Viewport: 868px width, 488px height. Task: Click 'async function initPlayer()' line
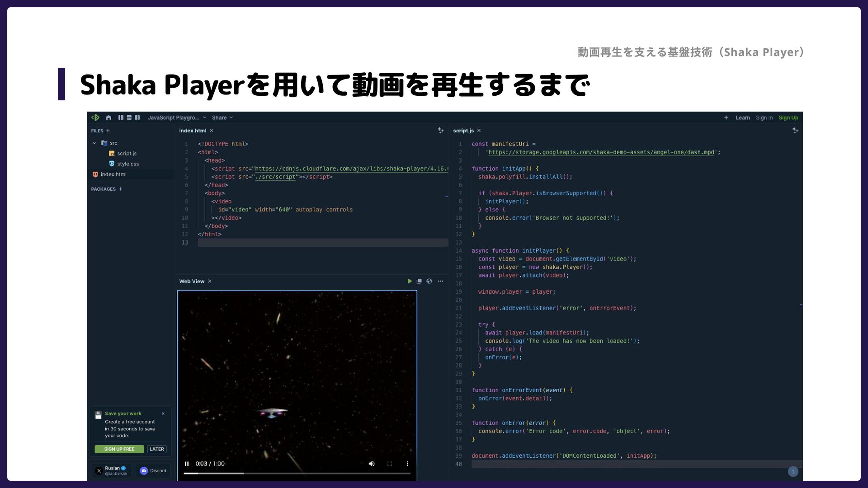520,251
